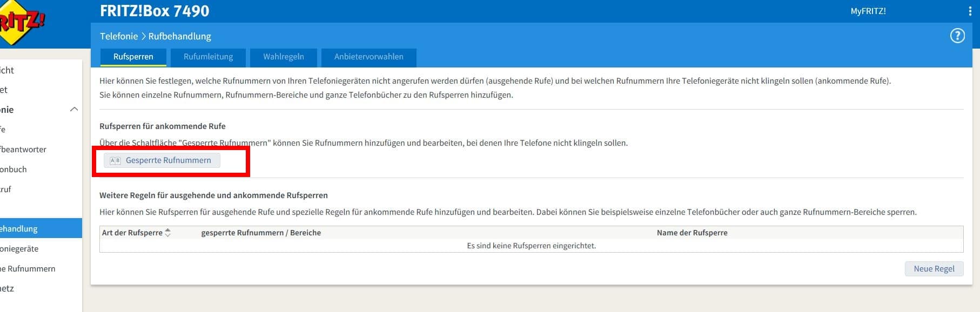The width and height of the screenshot is (980, 312).
Task: Open the MyFRITZ! link
Action: pos(868,11)
